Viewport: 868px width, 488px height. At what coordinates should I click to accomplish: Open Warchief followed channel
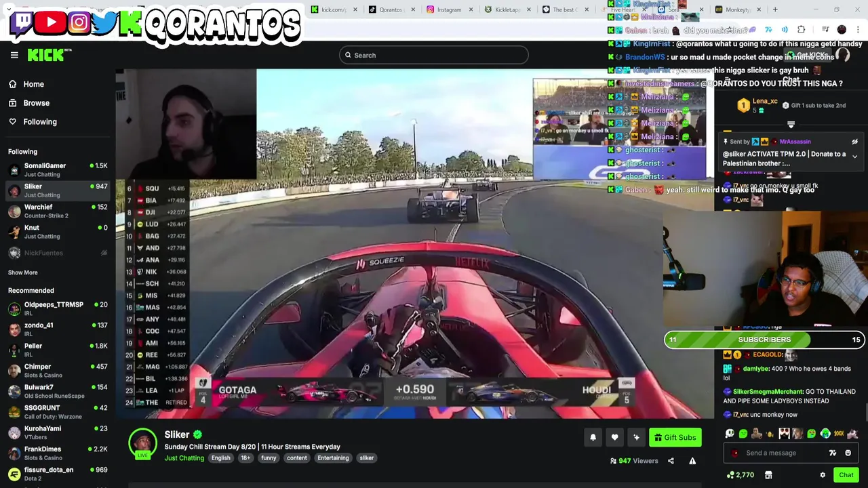(x=58, y=211)
